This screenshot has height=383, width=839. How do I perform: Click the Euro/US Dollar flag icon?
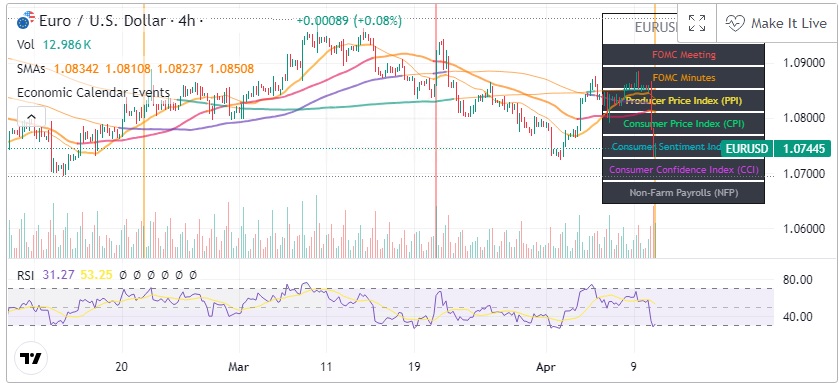coord(26,20)
